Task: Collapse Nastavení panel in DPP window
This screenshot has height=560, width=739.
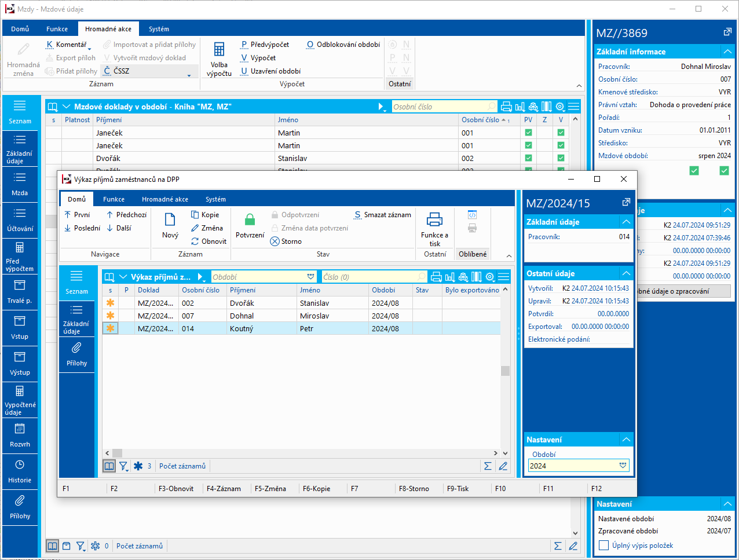Action: (x=626, y=440)
